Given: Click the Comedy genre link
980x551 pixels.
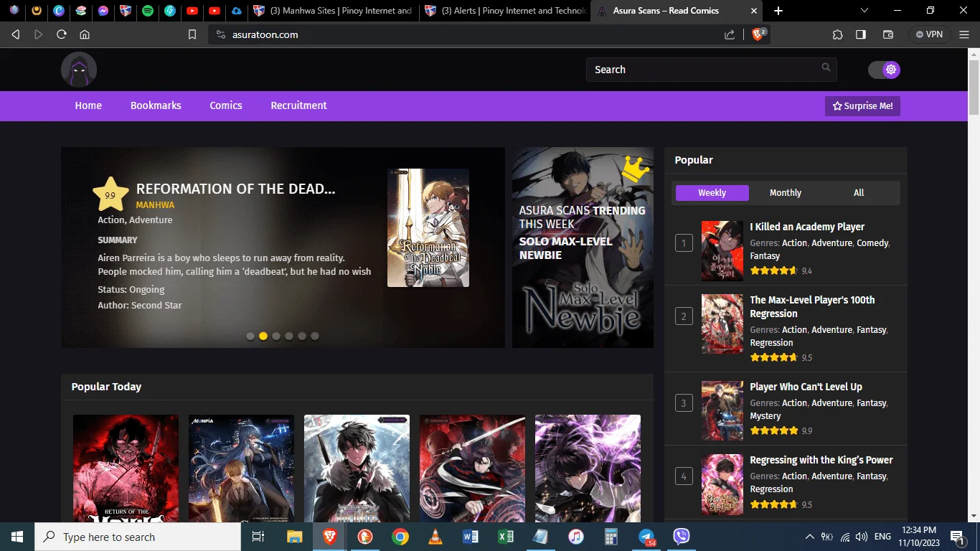Looking at the screenshot, I should pos(872,243).
